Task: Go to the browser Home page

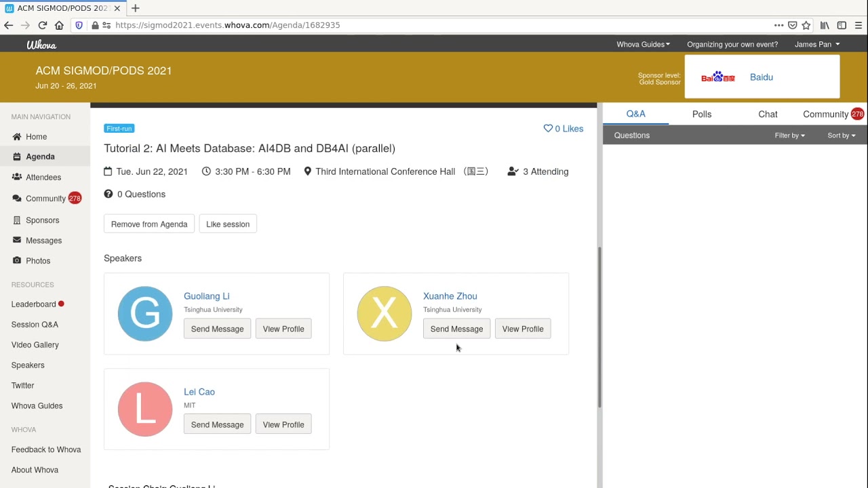Action: click(59, 25)
